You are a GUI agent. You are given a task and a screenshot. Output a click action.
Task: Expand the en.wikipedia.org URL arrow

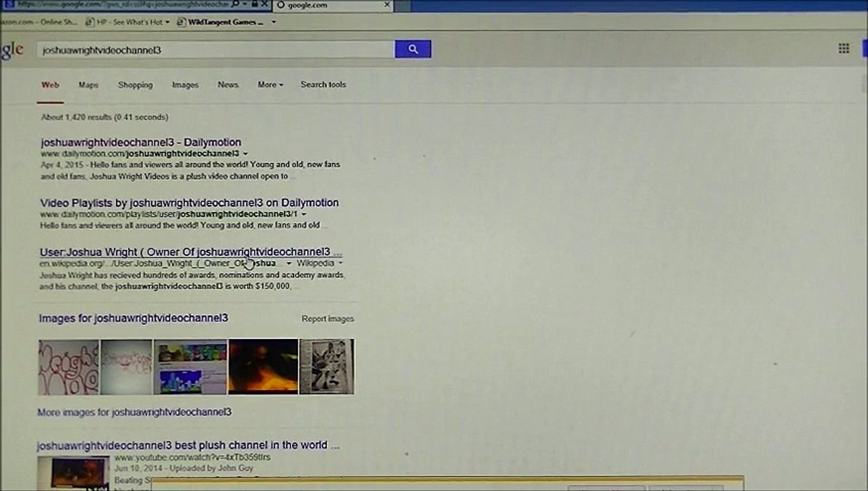(x=289, y=263)
